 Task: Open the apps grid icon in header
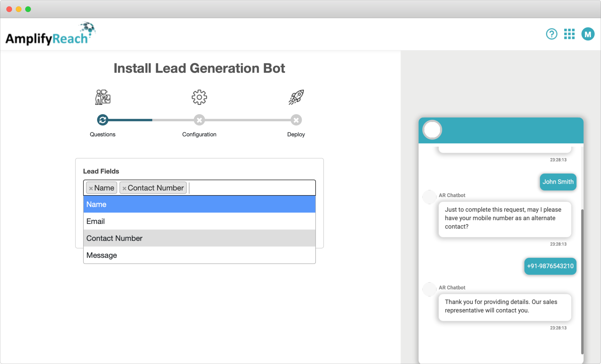click(569, 34)
